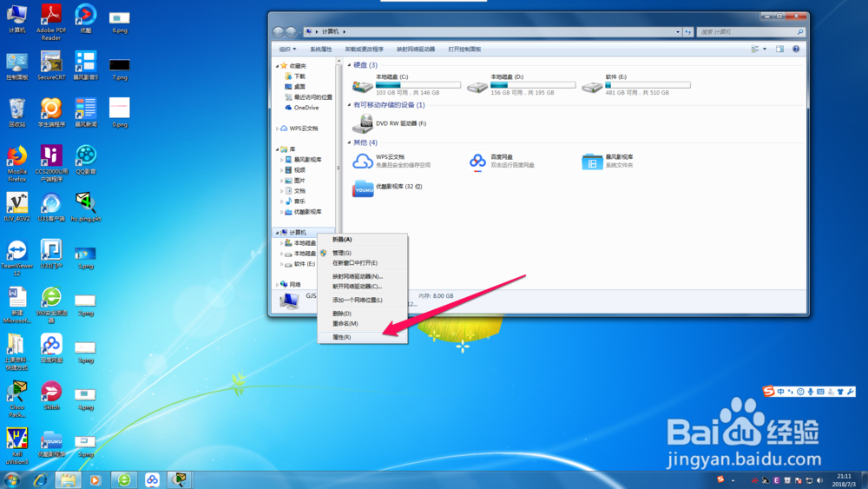Viewport: 868px width, 489px height.
Task: Open SecureCRT desktop shortcut
Action: (51, 65)
